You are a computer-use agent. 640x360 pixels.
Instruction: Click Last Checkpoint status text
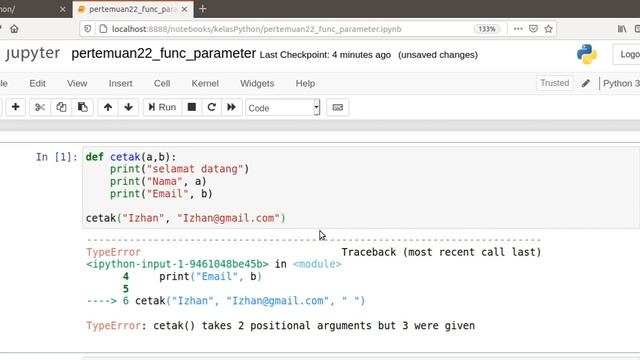(x=325, y=55)
